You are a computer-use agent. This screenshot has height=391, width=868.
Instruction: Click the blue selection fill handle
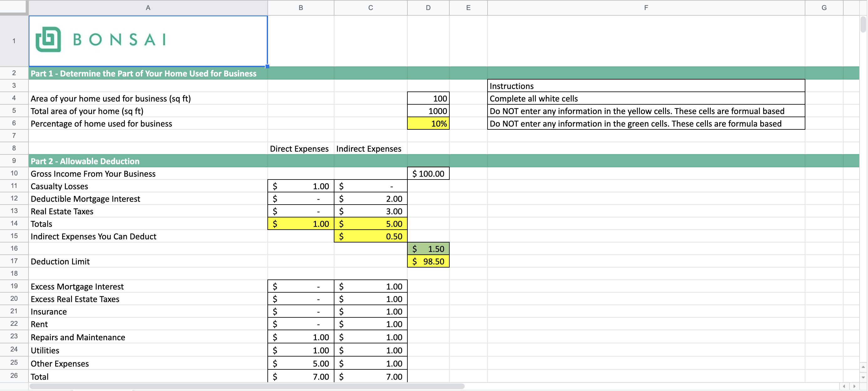tap(267, 66)
